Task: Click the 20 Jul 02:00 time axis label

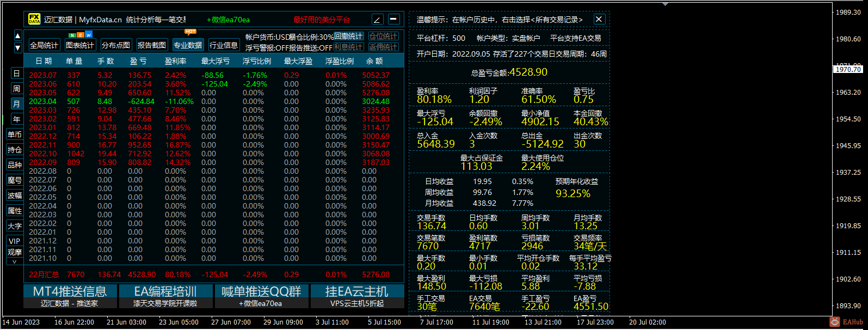Action: [648, 322]
